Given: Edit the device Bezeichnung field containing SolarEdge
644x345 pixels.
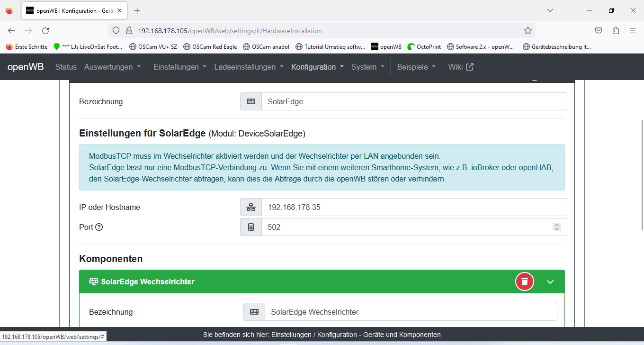Looking at the screenshot, I should [x=414, y=101].
